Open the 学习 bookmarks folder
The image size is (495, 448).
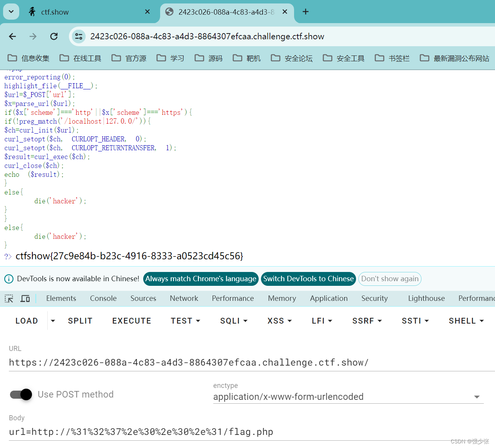171,58
